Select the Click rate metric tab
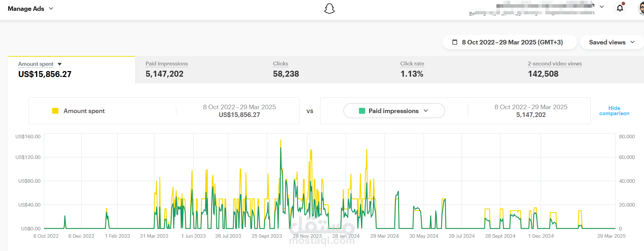The height and width of the screenshot is (251, 644). point(453,70)
